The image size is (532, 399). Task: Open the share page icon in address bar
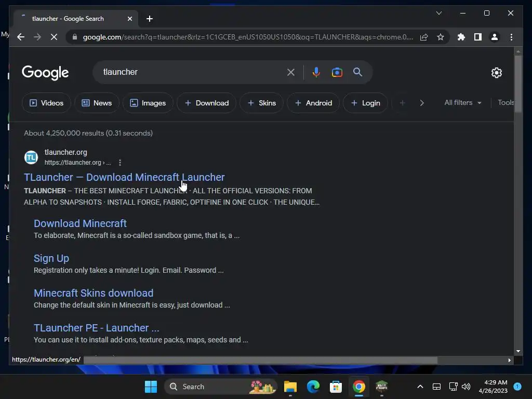pyautogui.click(x=424, y=37)
